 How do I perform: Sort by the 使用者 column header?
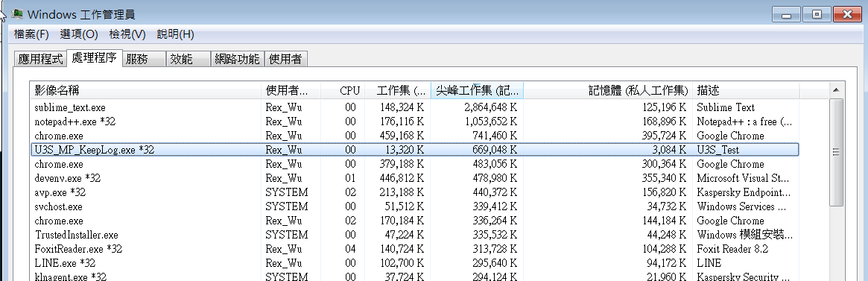coord(291,90)
